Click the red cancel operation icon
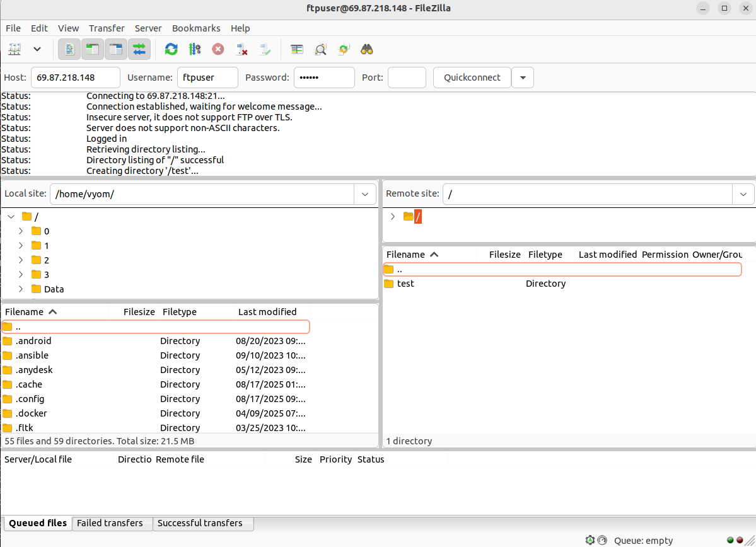This screenshot has width=756, height=547. pyautogui.click(x=218, y=49)
